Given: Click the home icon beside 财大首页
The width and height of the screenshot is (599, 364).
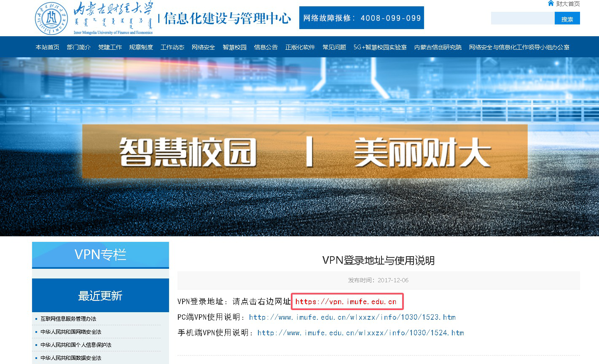Looking at the screenshot, I should [551, 3].
